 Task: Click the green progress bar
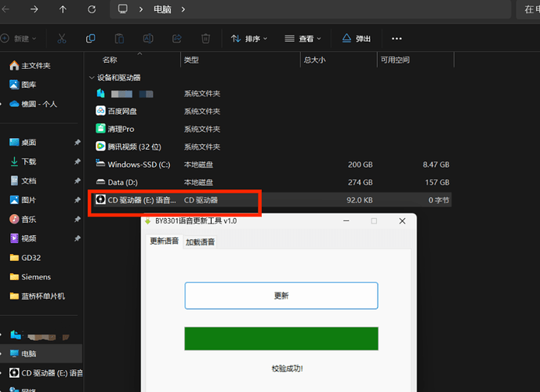[x=281, y=339]
